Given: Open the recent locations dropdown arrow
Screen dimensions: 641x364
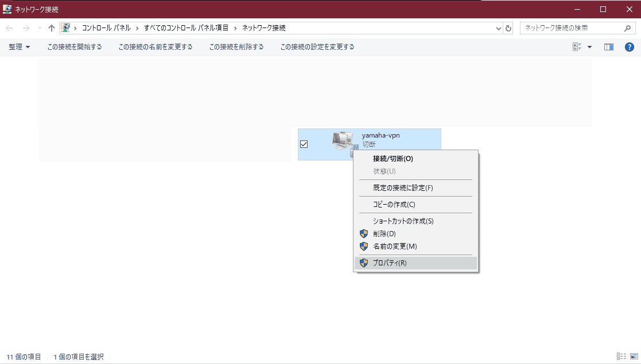Looking at the screenshot, I should [40, 28].
